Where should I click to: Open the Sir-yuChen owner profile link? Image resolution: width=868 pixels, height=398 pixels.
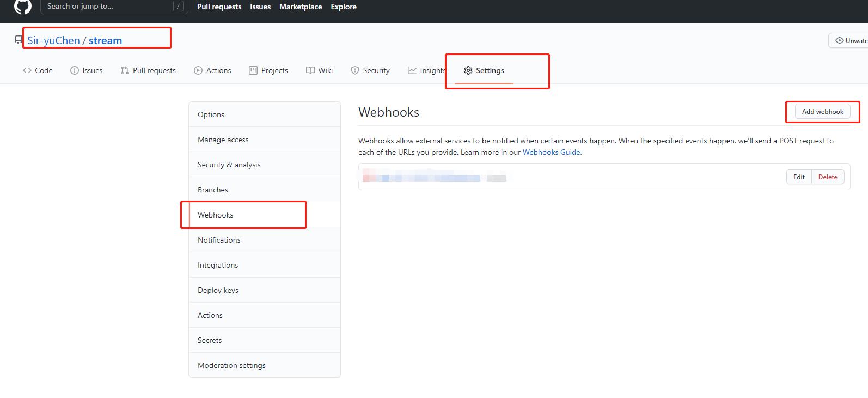point(53,40)
